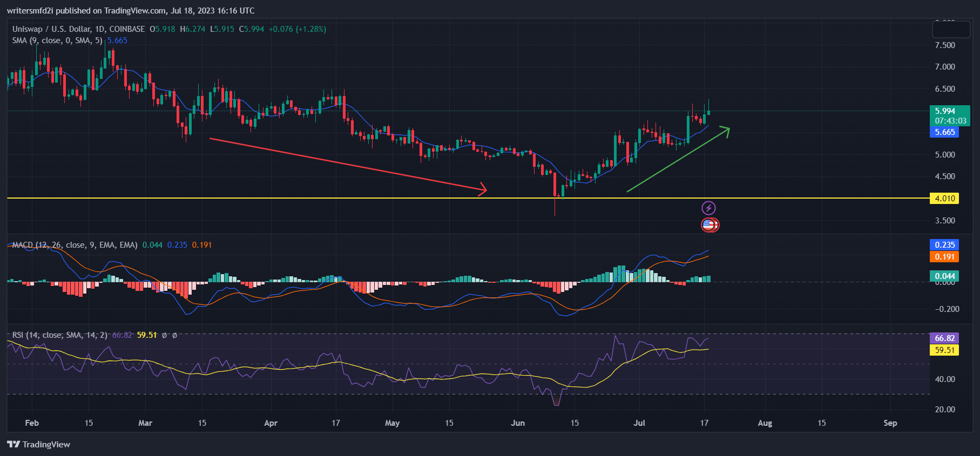The width and height of the screenshot is (980, 456).
Task: Click the empty rounded box above price axis
Action: [x=951, y=29]
